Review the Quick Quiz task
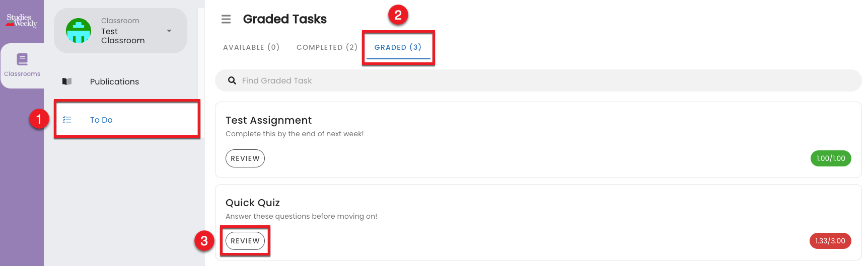The image size is (868, 266). click(245, 241)
